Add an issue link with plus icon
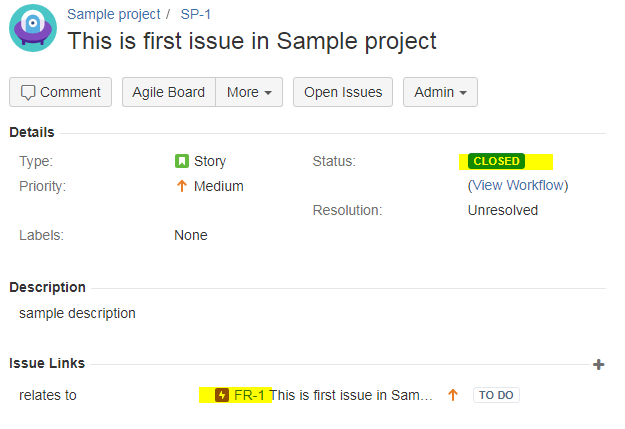625x429 pixels. coord(598,364)
